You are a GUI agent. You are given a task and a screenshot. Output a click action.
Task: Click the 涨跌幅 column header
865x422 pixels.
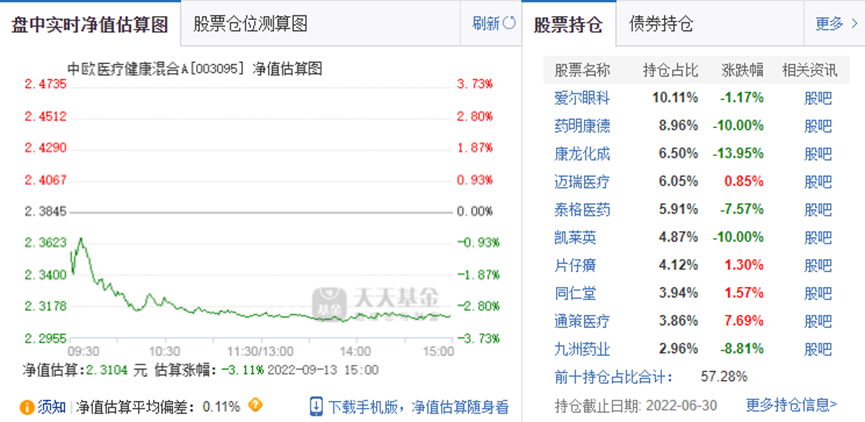pos(743,70)
